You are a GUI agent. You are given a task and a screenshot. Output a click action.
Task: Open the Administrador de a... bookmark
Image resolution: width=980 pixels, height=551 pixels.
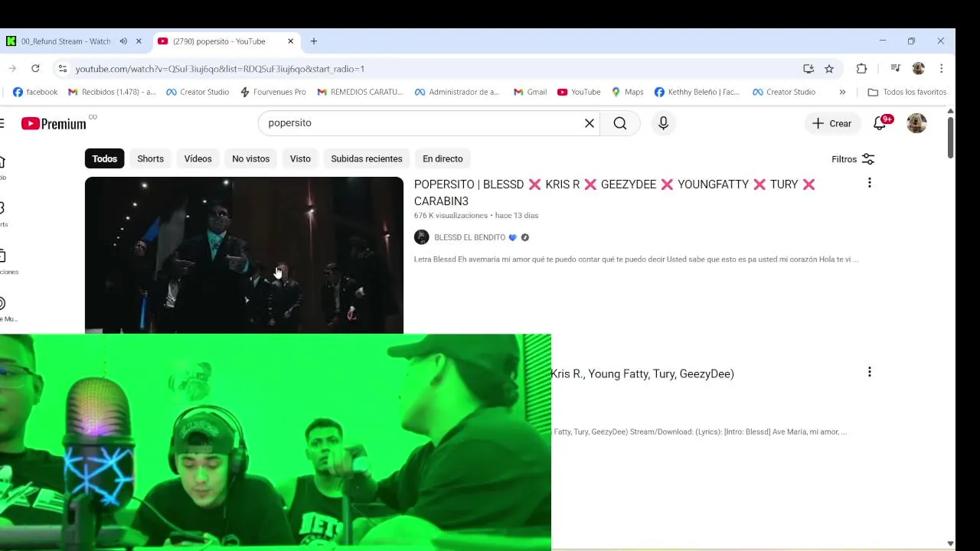(x=457, y=92)
